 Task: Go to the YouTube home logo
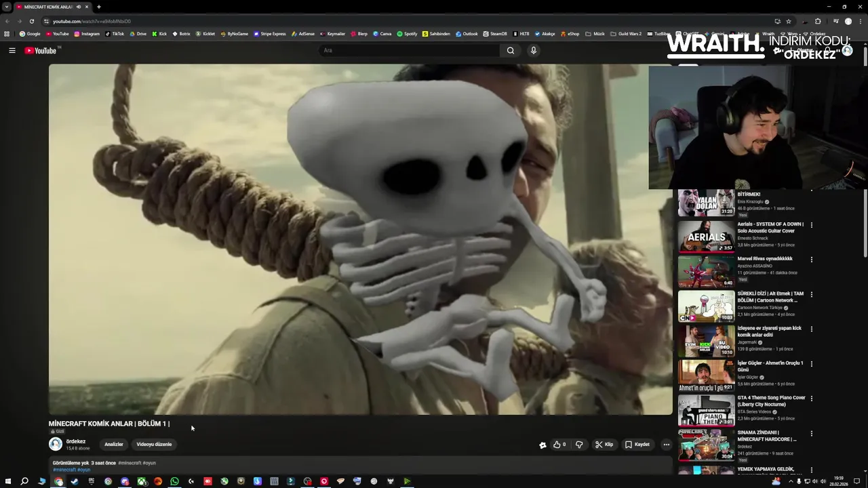pyautogui.click(x=41, y=50)
